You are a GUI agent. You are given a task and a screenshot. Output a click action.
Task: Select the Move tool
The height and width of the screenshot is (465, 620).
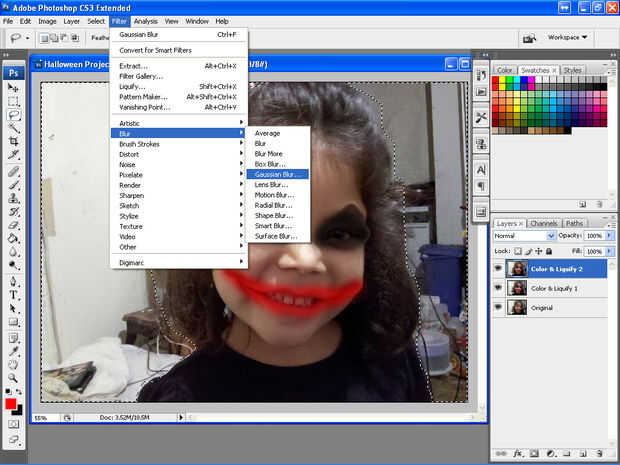tap(13, 88)
